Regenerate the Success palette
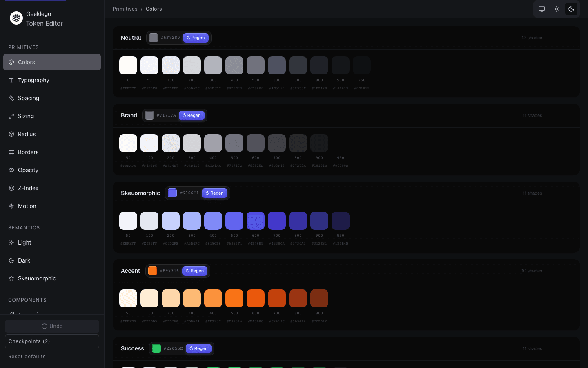Screen dimensions: 588x368 click(x=198, y=348)
